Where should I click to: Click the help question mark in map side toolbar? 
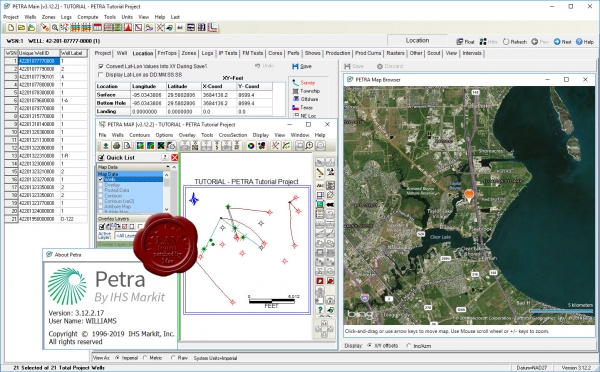[x=320, y=310]
